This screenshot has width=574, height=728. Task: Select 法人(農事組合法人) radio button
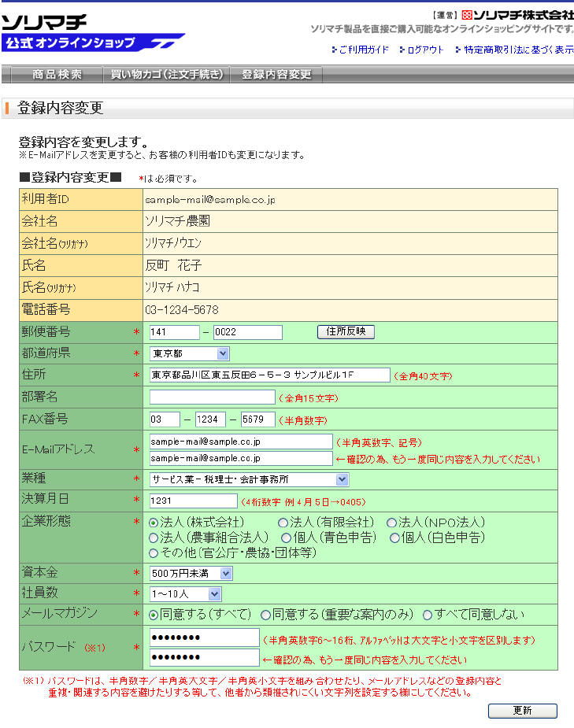pyautogui.click(x=154, y=538)
